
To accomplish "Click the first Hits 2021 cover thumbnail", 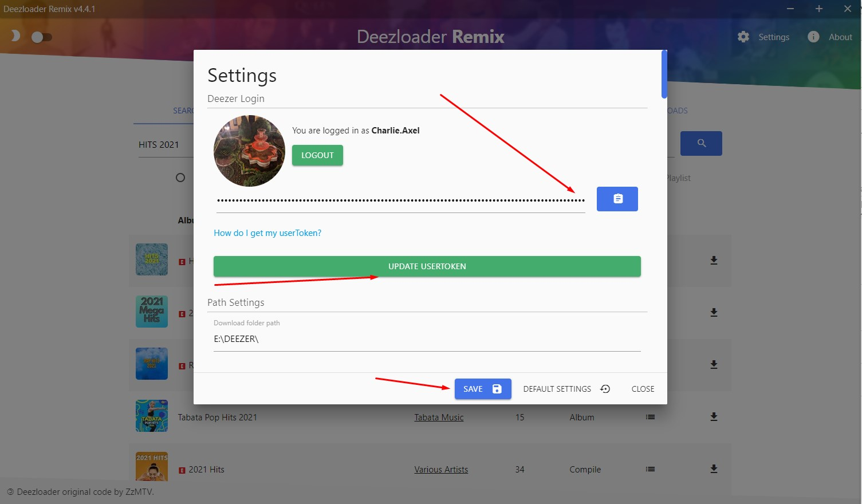I will [152, 259].
